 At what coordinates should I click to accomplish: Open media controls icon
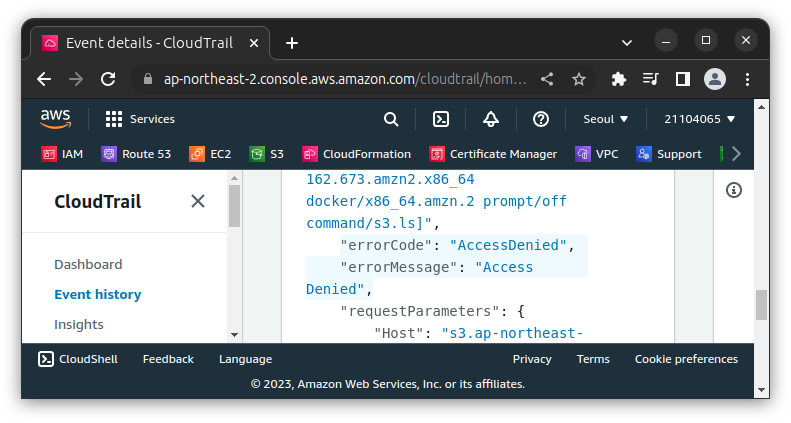click(651, 79)
